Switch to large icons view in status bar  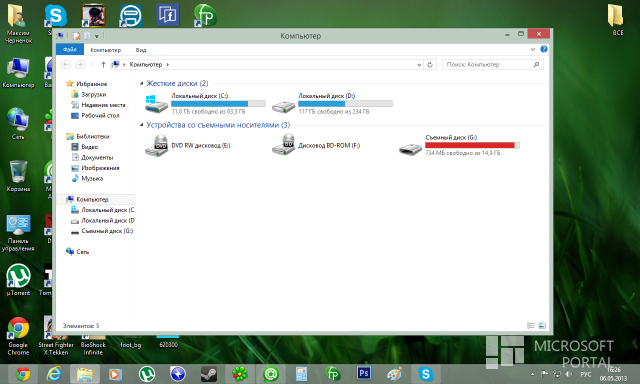click(542, 325)
